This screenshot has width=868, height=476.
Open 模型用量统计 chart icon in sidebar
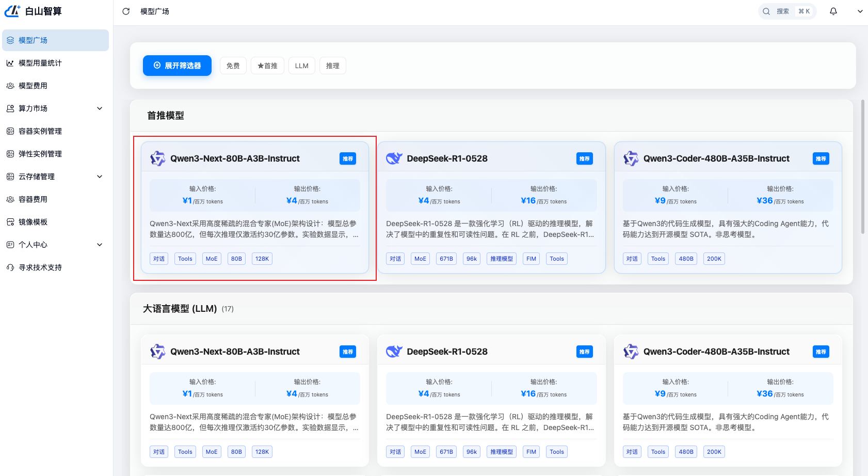[10, 63]
